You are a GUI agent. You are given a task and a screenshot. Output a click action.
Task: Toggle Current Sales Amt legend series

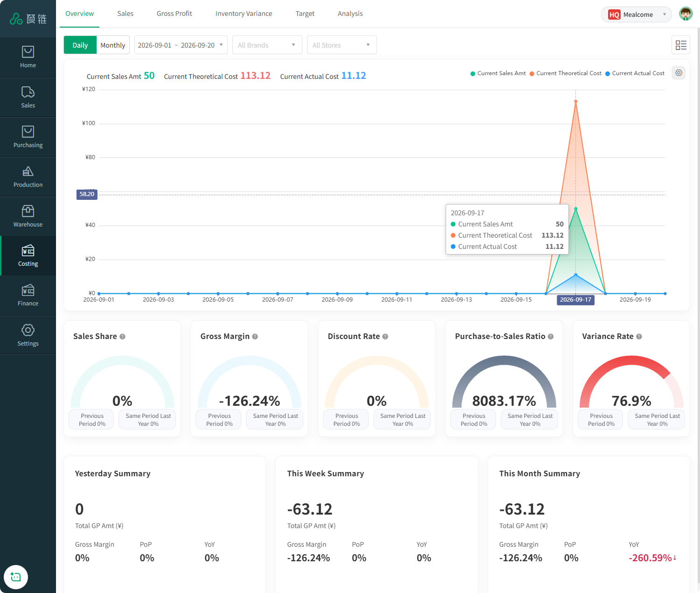498,73
